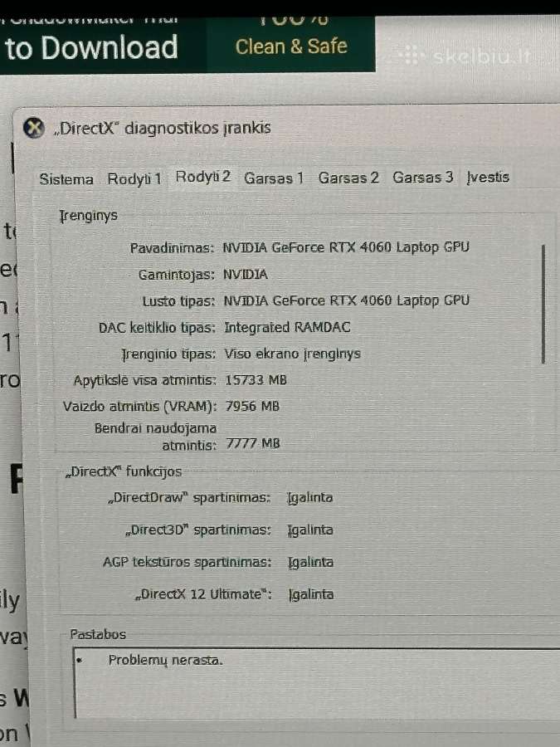Click the to Download banner text
This screenshot has height=747, width=560.
click(x=91, y=47)
